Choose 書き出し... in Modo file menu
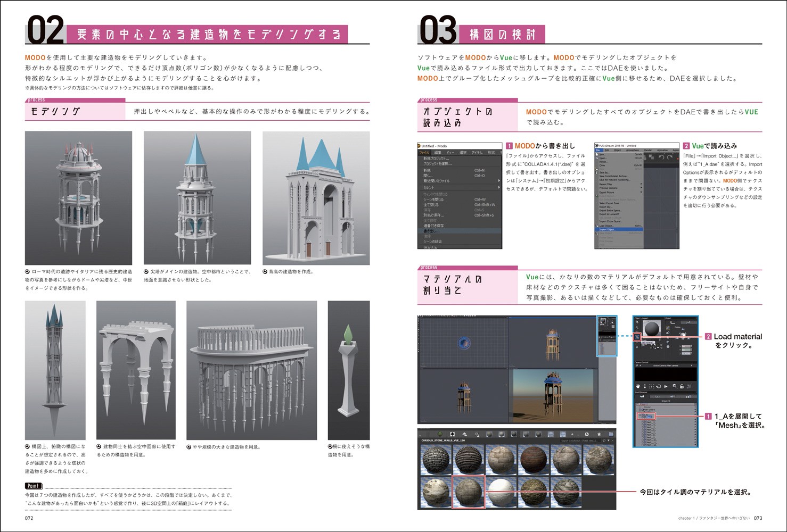The width and height of the screenshot is (787, 532). [432, 231]
